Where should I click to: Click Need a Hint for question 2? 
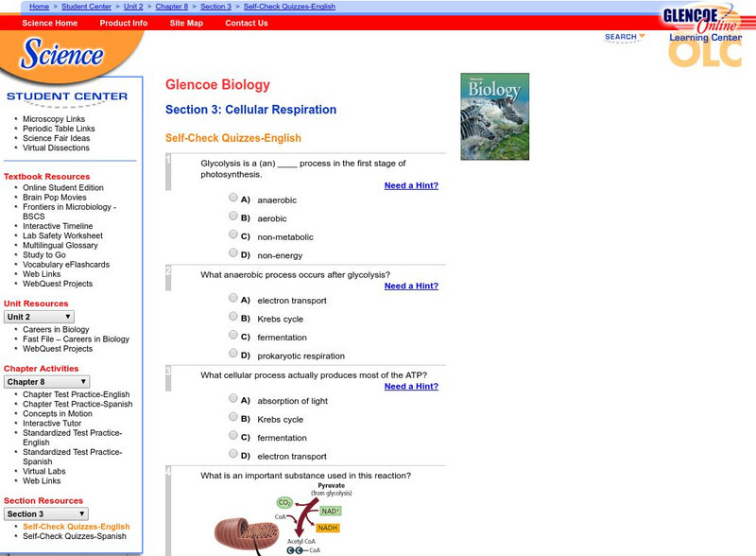[411, 286]
